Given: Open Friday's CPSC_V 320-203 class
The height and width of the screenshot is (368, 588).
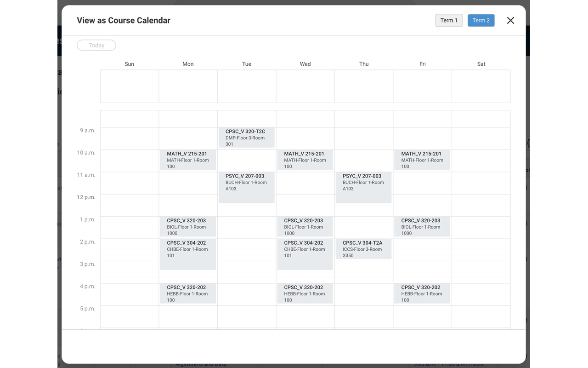Looking at the screenshot, I should tap(422, 226).
